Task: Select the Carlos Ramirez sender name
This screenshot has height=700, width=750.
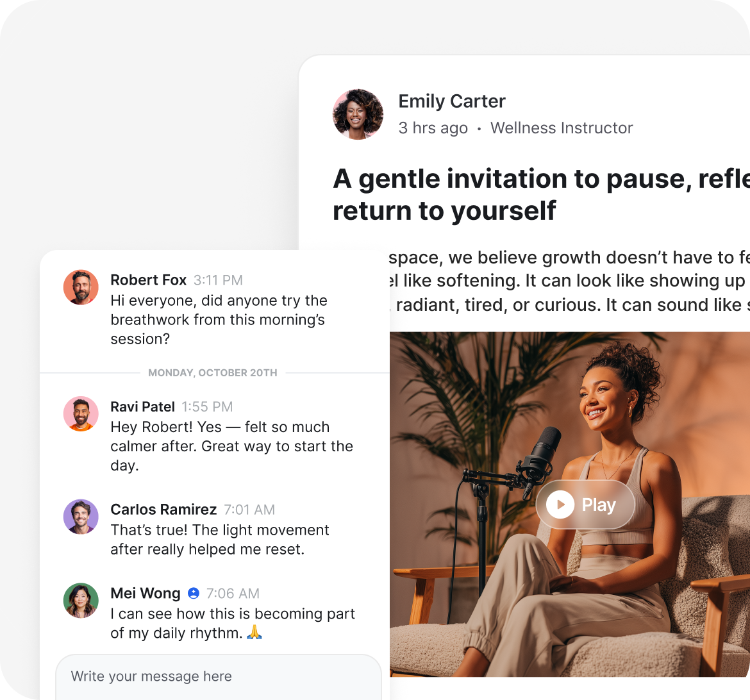Action: pos(163,510)
